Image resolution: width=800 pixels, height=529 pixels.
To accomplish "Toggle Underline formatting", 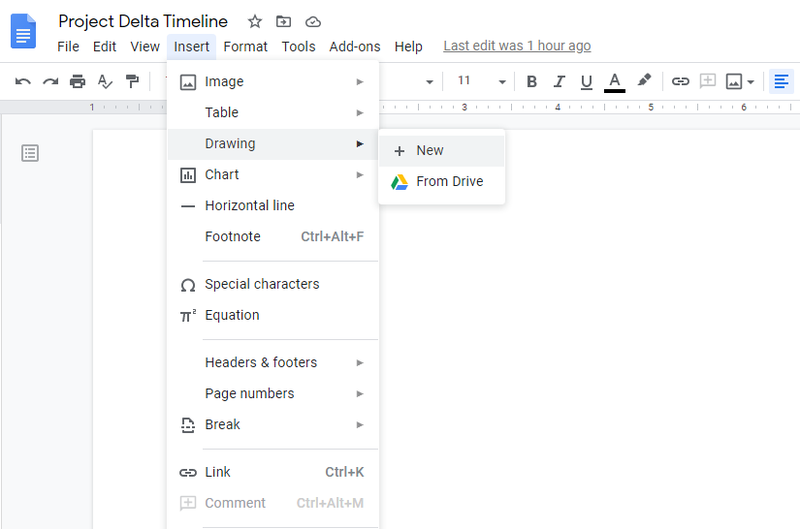I will pyautogui.click(x=587, y=82).
